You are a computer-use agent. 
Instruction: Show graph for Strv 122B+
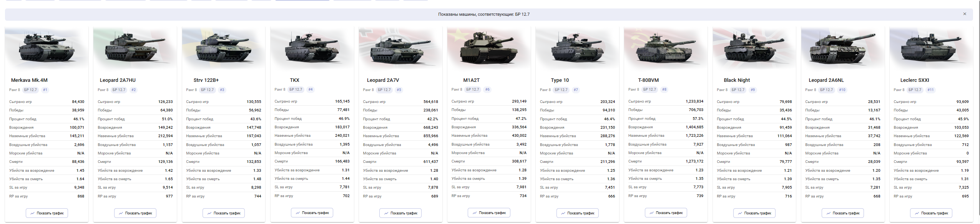(224, 213)
